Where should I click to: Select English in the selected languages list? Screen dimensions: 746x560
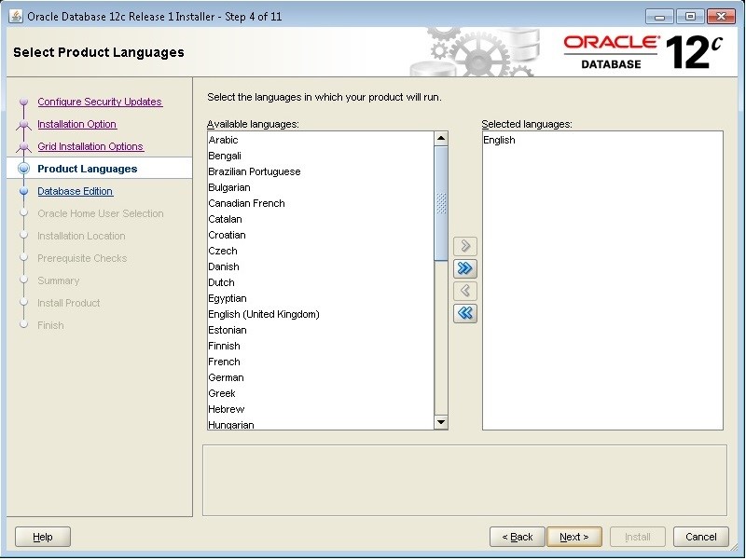click(602, 140)
